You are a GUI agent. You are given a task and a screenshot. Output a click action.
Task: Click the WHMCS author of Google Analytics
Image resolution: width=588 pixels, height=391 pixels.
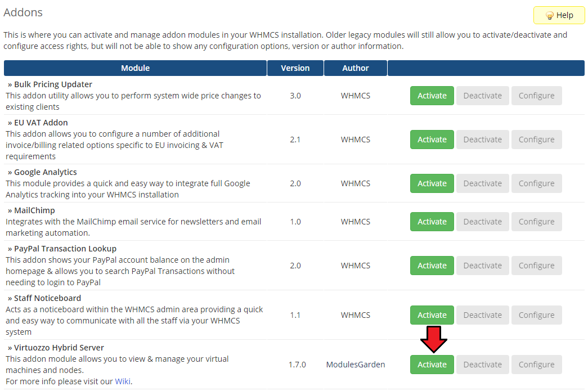tap(356, 183)
